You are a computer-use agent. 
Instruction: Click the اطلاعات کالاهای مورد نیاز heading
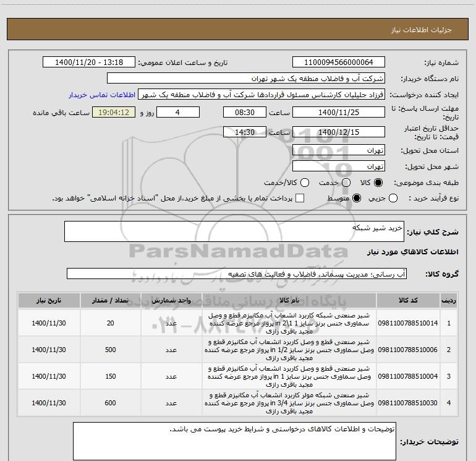coord(412,252)
